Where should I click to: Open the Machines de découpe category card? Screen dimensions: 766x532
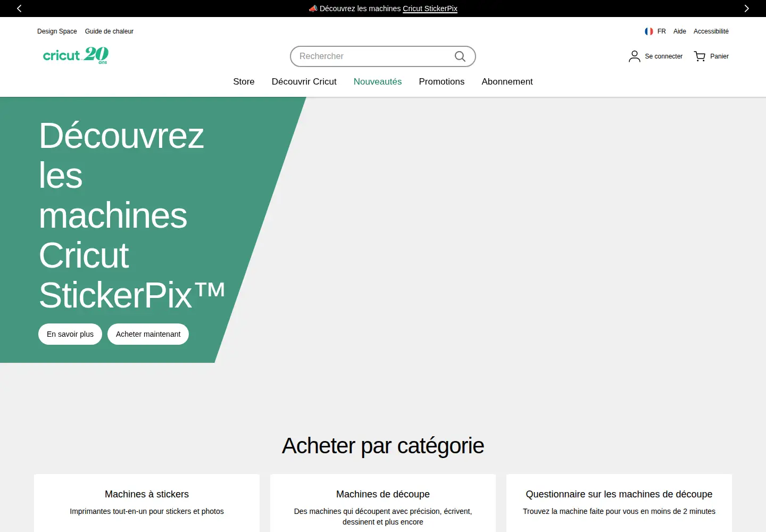(383, 503)
